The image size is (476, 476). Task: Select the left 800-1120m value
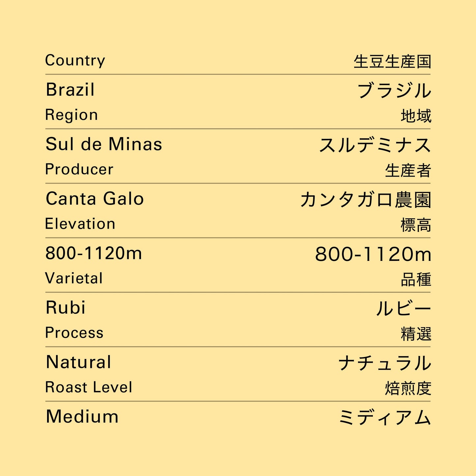click(94, 253)
